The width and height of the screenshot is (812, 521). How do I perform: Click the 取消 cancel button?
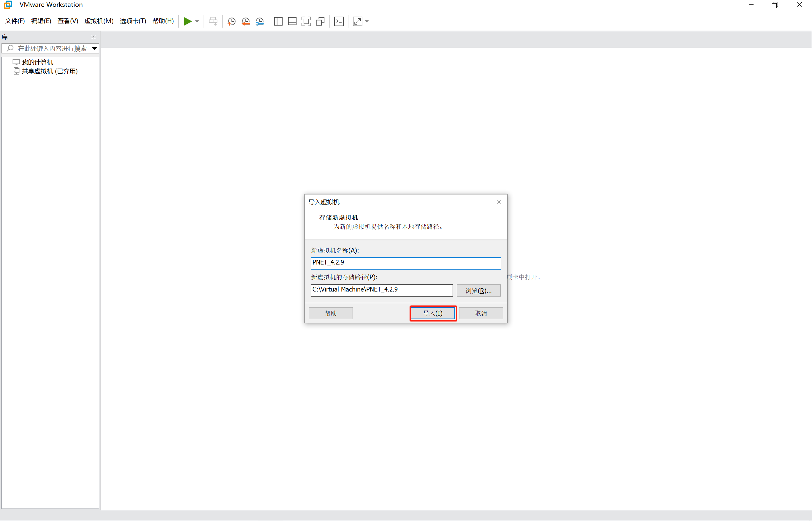tap(481, 313)
